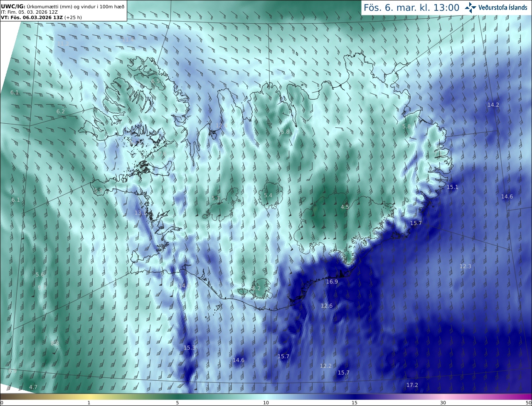The width and height of the screenshot is (532, 406).
Task: Click the 12.3 value in the eastern sea
Action: coord(465,266)
